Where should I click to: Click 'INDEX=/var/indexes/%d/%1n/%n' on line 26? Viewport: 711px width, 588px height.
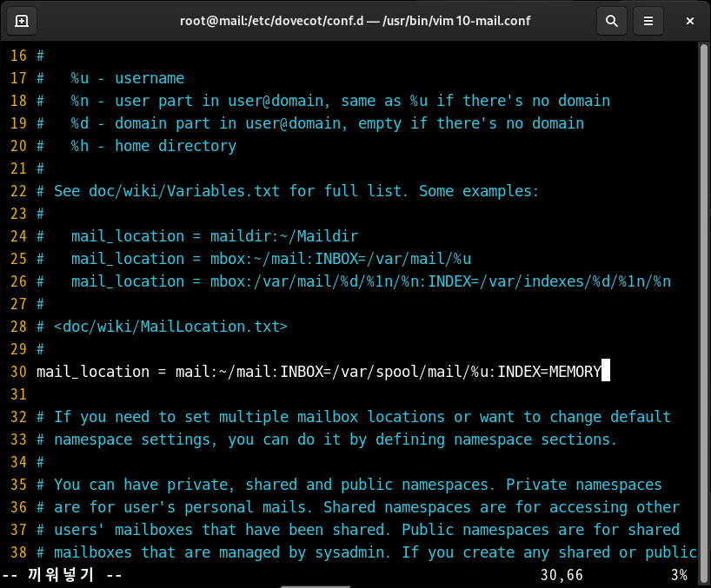pos(549,281)
